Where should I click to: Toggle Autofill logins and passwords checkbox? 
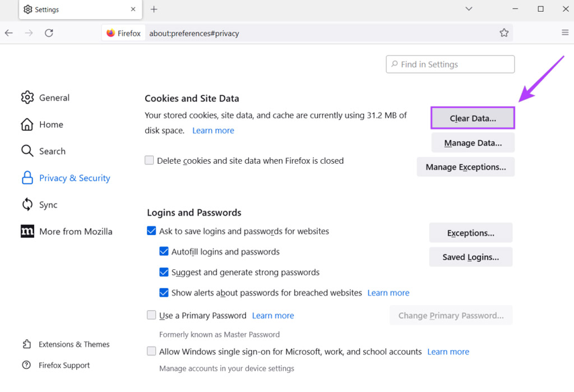tap(164, 252)
